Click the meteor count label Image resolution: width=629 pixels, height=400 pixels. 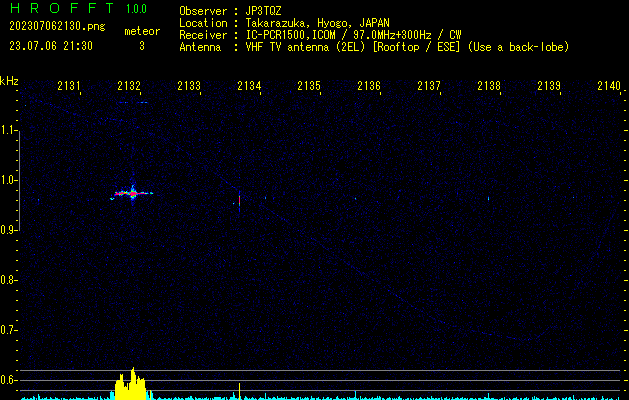point(141,31)
